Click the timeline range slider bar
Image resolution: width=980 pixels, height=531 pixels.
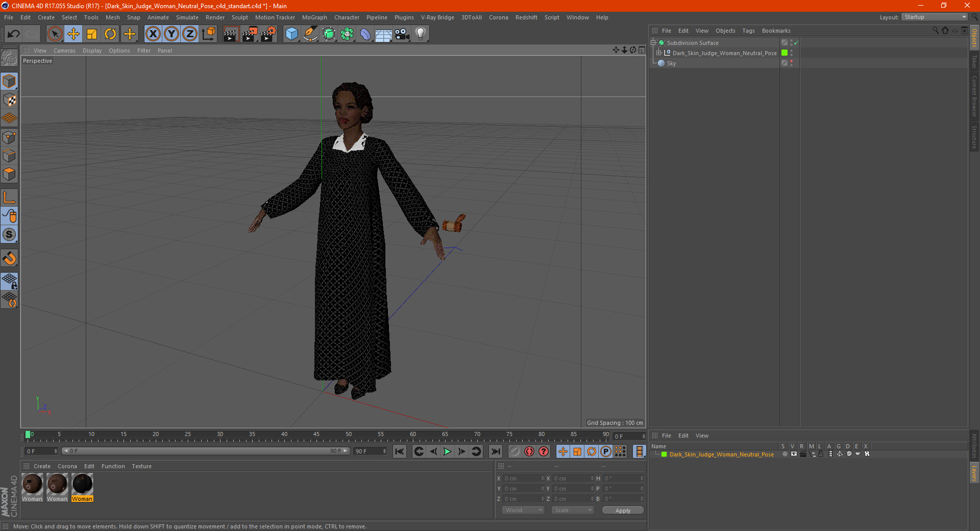pos(205,451)
